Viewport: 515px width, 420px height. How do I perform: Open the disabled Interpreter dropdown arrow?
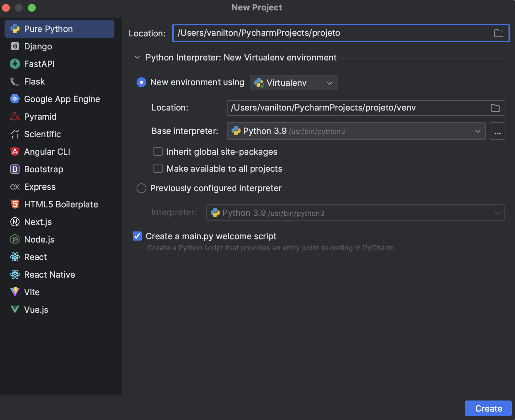[x=496, y=213]
